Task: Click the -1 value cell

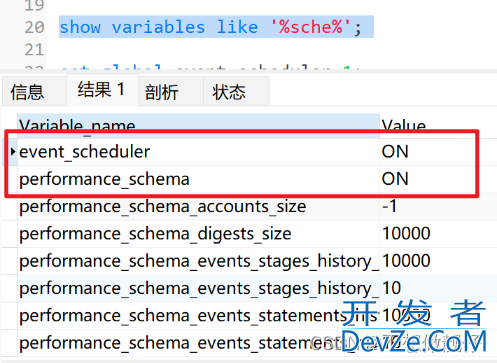Action: click(x=438, y=206)
